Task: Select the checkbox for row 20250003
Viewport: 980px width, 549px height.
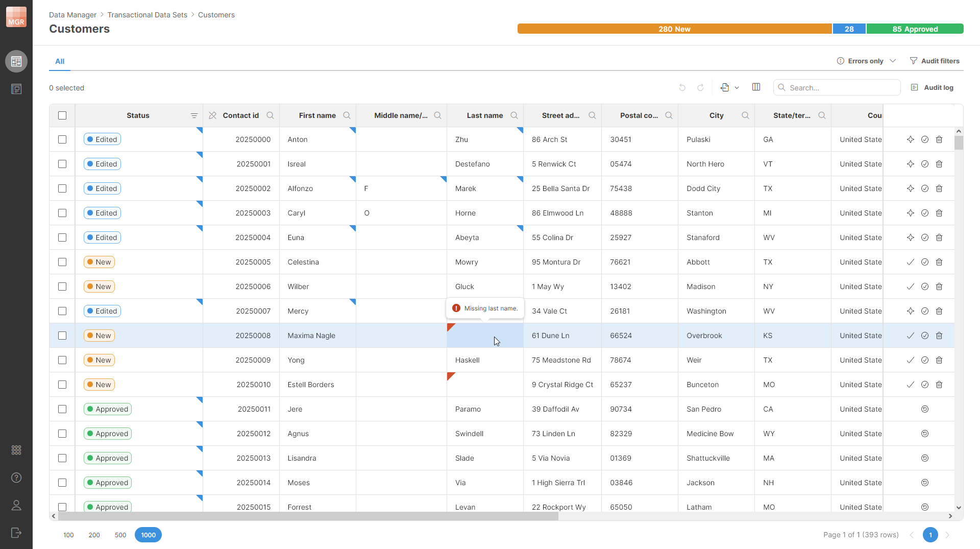Action: [62, 213]
